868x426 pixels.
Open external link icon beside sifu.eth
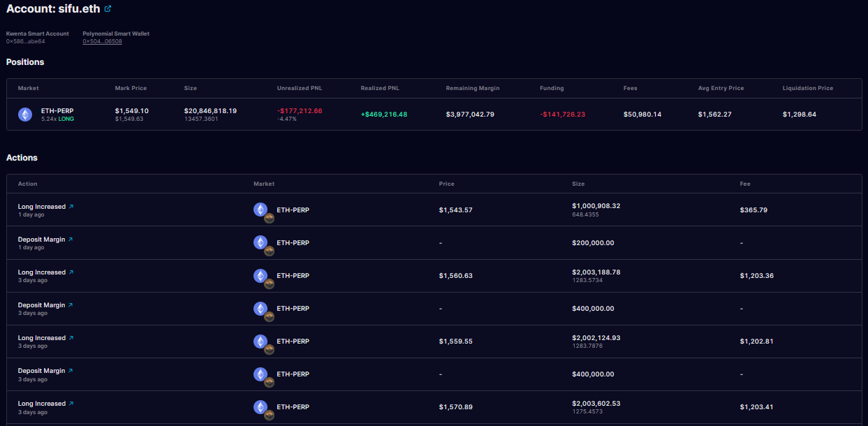tap(108, 9)
